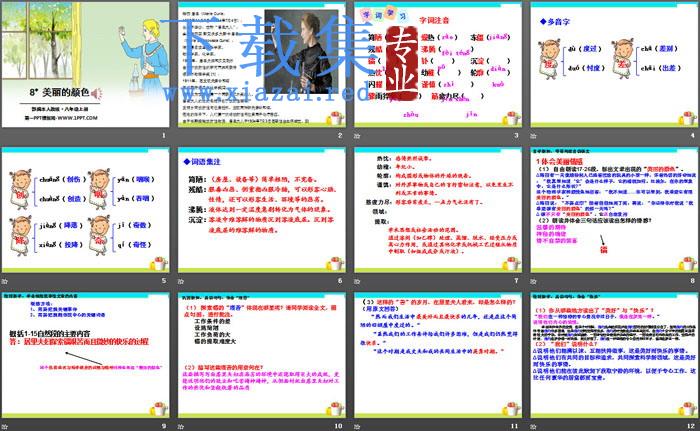Click the animation star icon under slide 3
This screenshot has width=700, height=431.
pos(357,135)
